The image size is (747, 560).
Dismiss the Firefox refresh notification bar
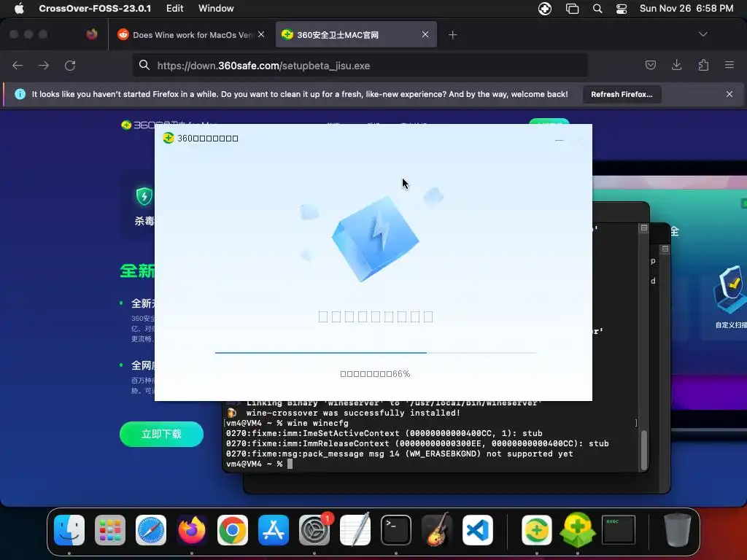[729, 94]
